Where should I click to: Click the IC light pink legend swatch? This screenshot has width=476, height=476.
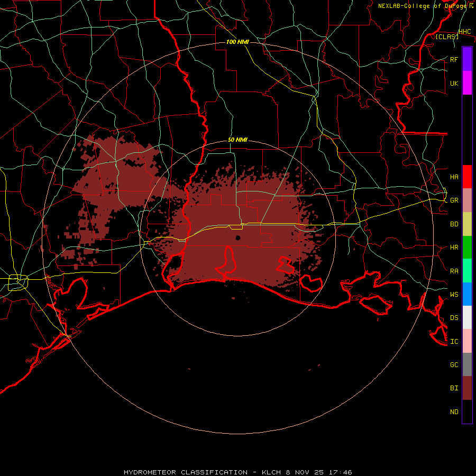[467, 341]
